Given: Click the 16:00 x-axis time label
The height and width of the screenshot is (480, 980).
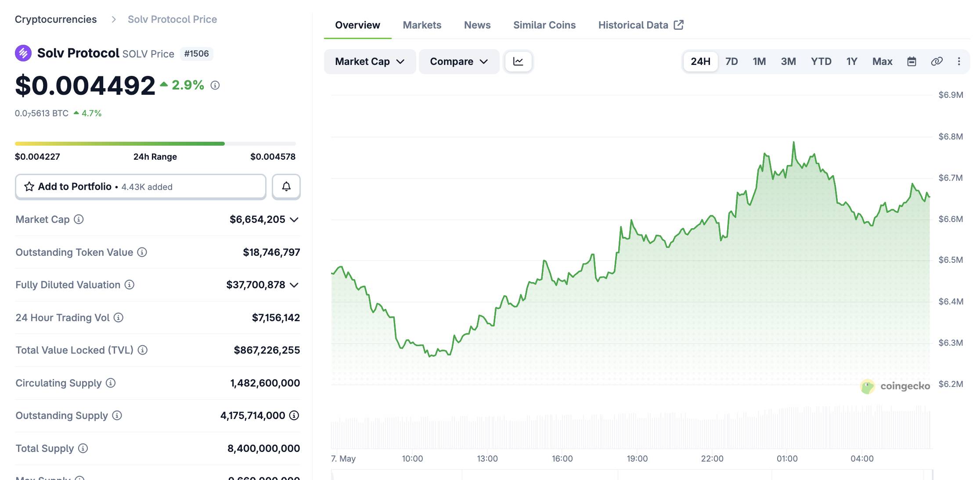Looking at the screenshot, I should 562,459.
